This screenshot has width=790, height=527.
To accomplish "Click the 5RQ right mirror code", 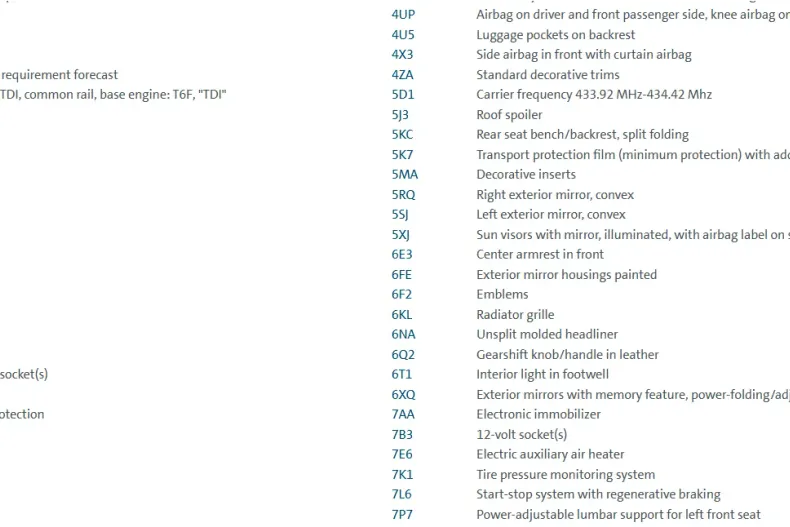I will tap(403, 195).
